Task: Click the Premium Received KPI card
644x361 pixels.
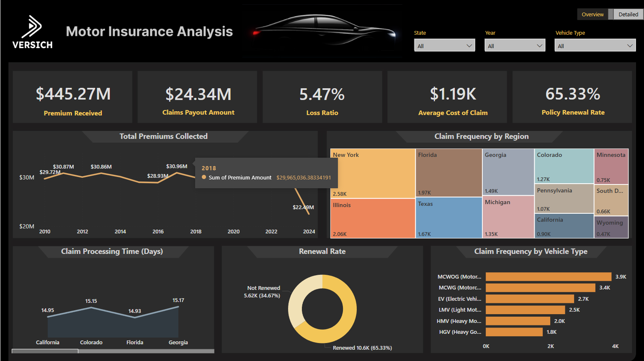Action: [x=73, y=97]
